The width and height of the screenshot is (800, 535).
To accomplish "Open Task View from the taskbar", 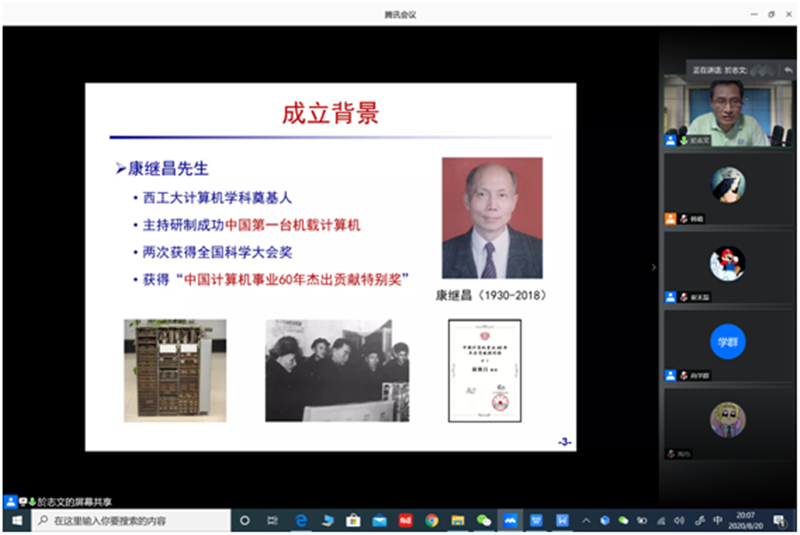I will 272,520.
